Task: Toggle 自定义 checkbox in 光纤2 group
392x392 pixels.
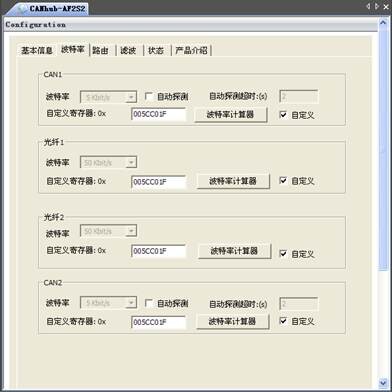Action: pos(283,254)
